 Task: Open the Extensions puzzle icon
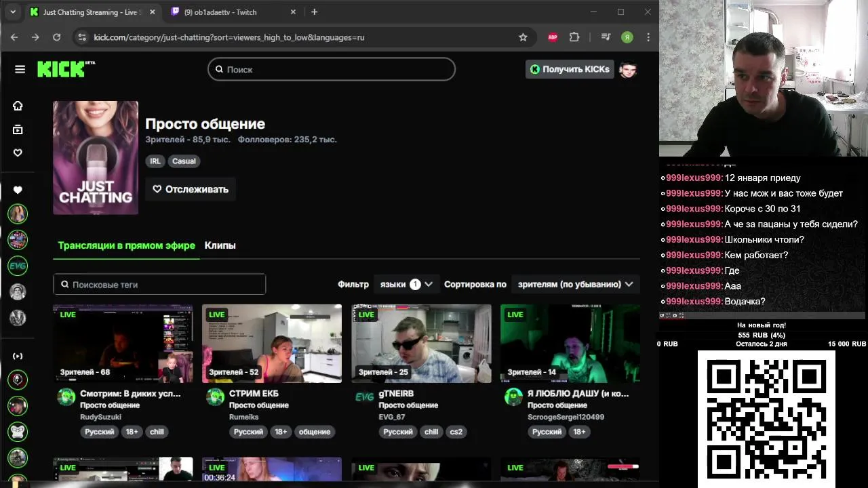574,37
